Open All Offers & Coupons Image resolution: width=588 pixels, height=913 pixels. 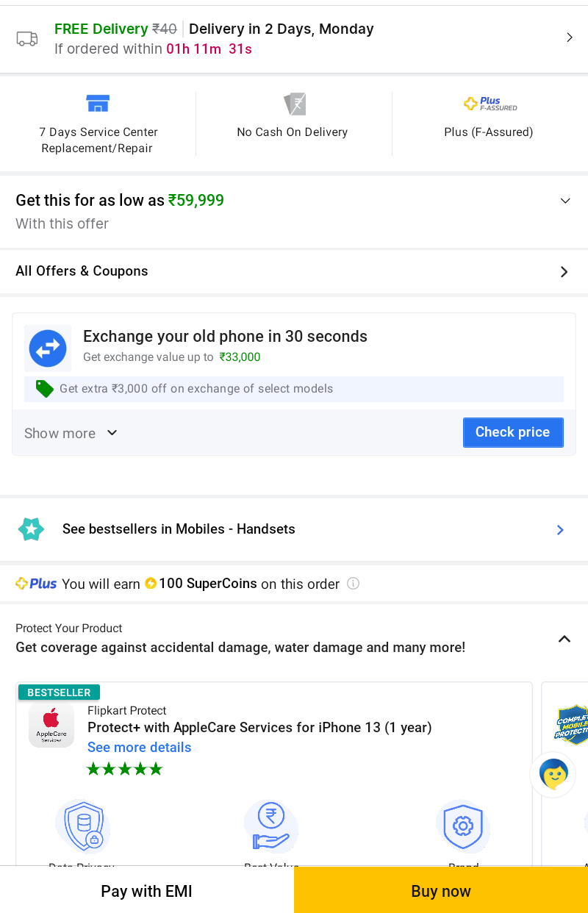(x=564, y=272)
